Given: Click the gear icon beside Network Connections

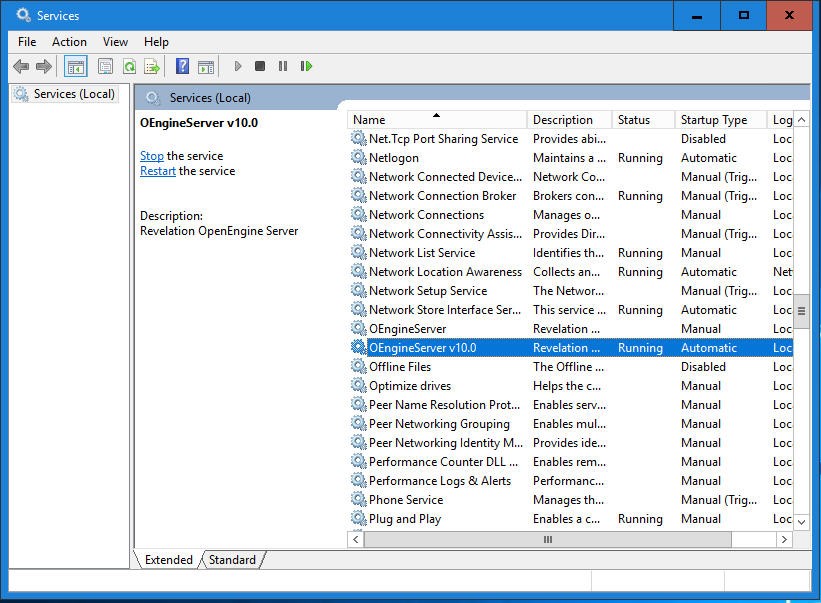Looking at the screenshot, I should (359, 215).
